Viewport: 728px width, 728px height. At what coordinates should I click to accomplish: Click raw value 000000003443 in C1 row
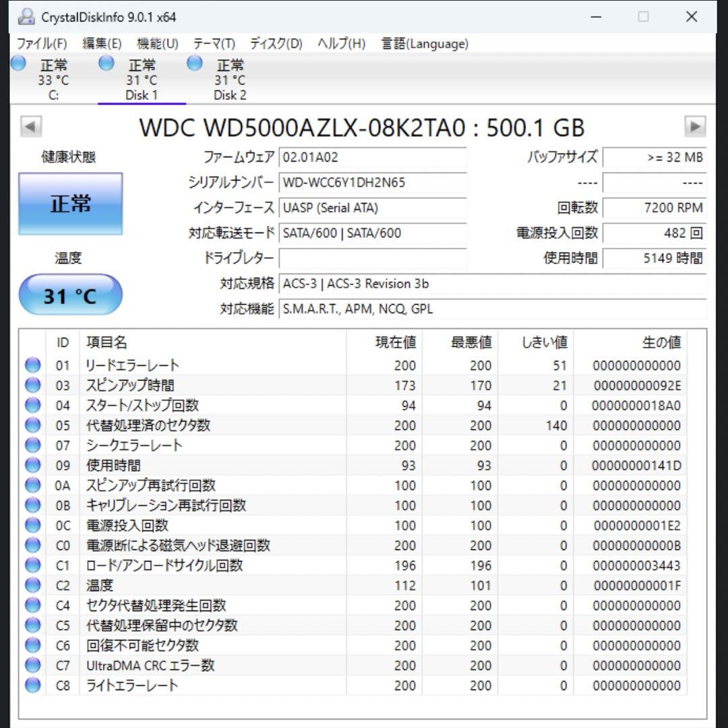[x=636, y=566]
